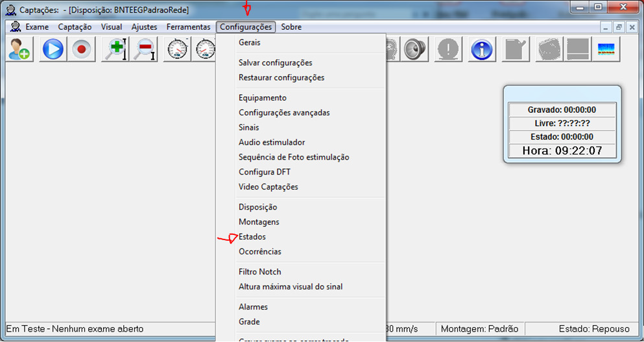Open Montagens from the dropdown menu
The height and width of the screenshot is (342, 644).
tap(259, 222)
